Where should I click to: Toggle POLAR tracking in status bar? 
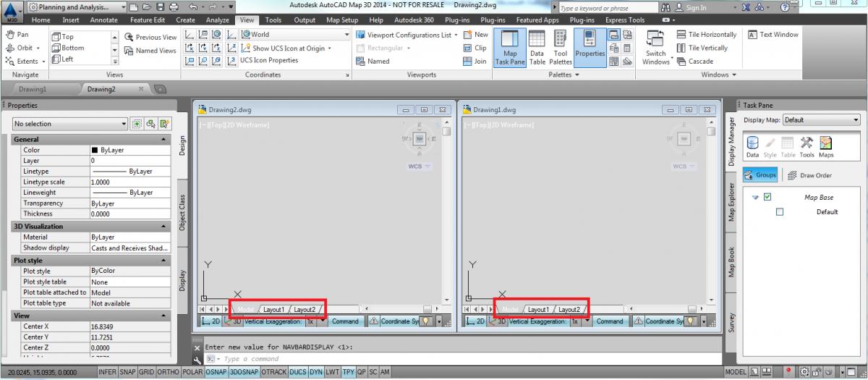coord(192,372)
